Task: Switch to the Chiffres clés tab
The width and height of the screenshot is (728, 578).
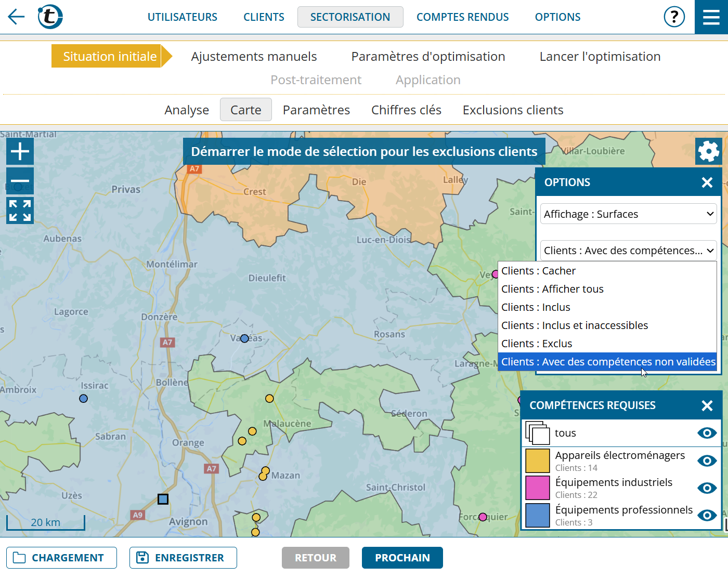Action: click(x=406, y=110)
